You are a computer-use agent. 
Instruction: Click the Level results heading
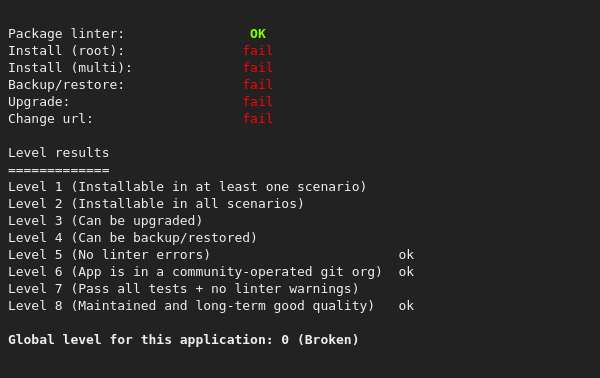[59, 153]
